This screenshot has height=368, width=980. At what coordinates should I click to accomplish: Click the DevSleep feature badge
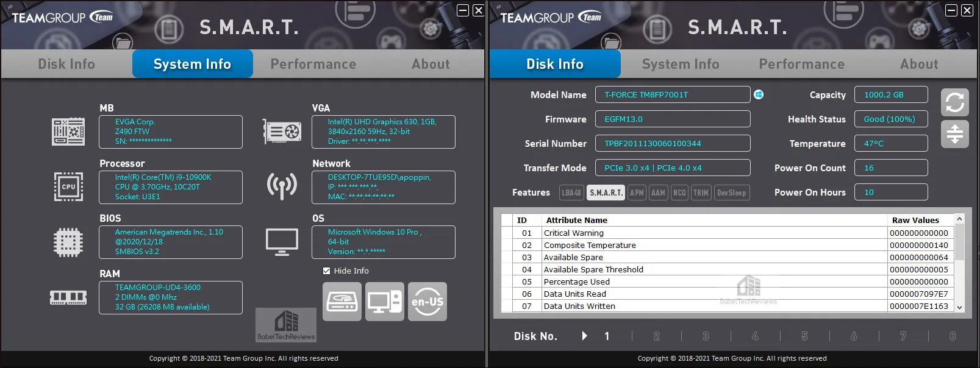[732, 193]
